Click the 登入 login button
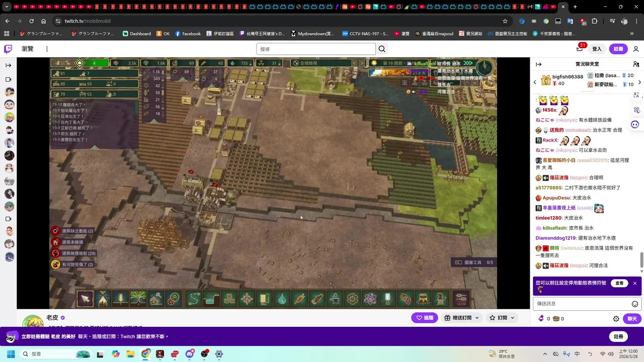This screenshot has height=362, width=644. coord(597,49)
